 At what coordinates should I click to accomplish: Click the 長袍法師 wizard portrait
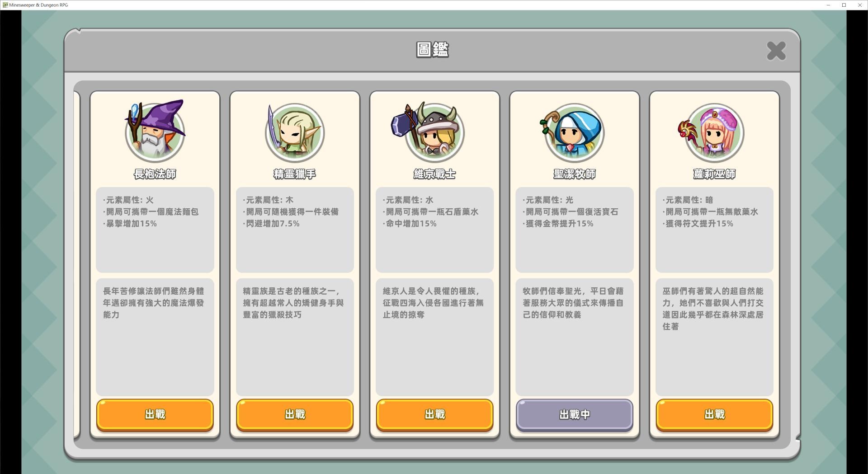(x=155, y=131)
